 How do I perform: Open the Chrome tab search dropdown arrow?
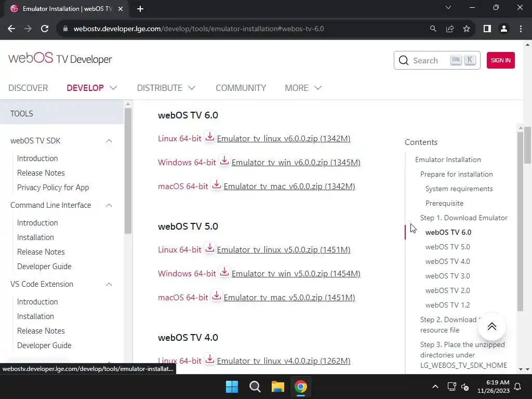click(x=448, y=7)
